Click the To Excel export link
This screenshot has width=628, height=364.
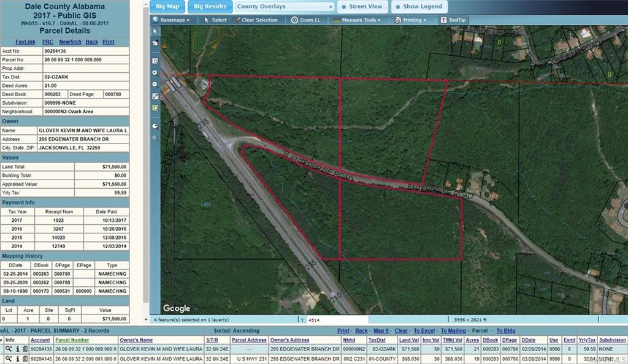(424, 331)
